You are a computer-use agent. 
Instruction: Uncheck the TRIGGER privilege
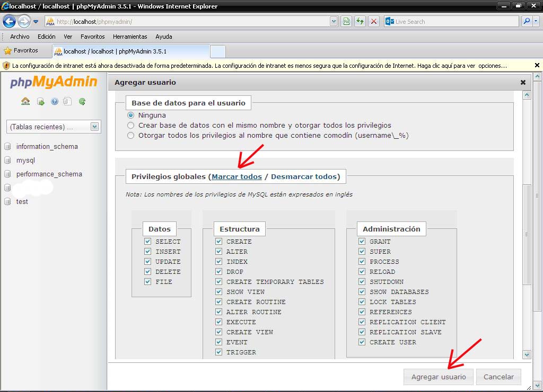coord(219,352)
